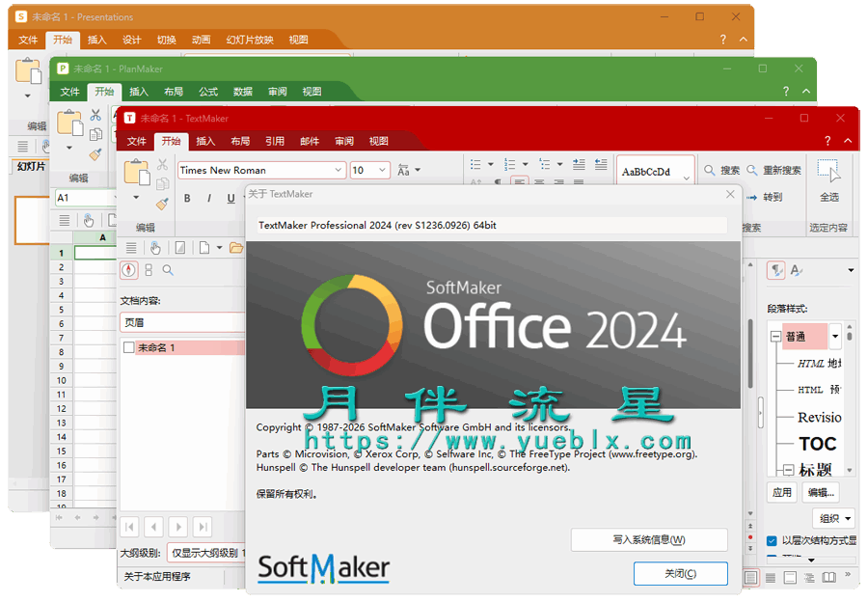Viewport: 868px width, 602px height.
Task: Open the 邮件 tab in TextMaker
Action: pyautogui.click(x=310, y=141)
